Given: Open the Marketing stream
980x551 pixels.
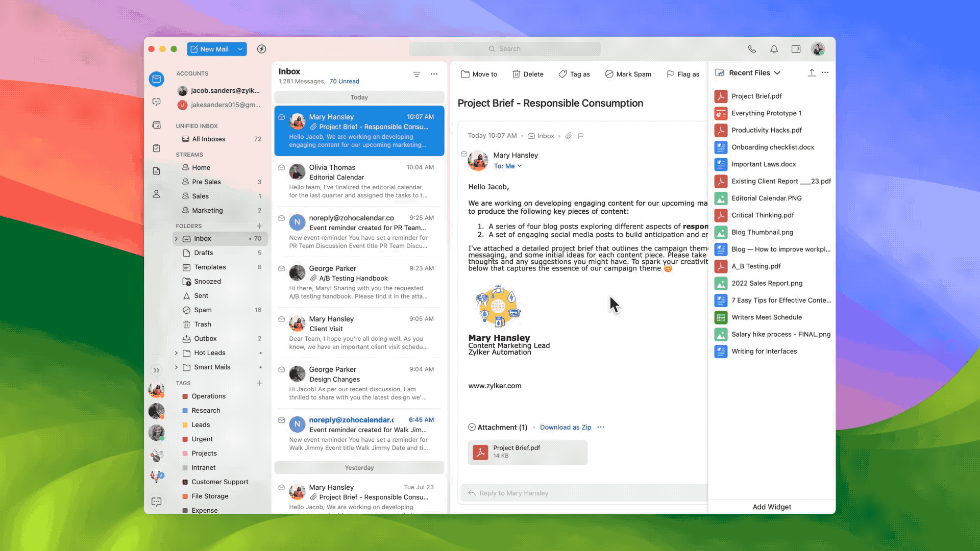Looking at the screenshot, I should tap(207, 210).
